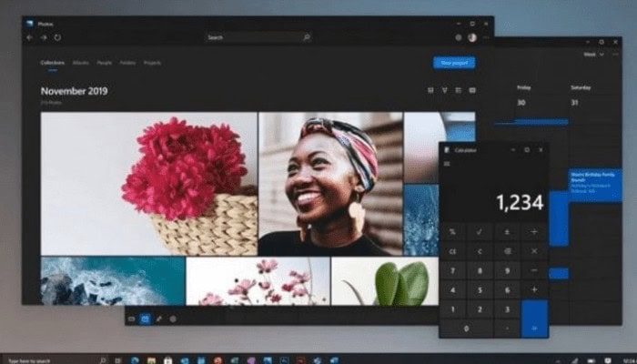The height and width of the screenshot is (364, 637).
Task: Click the Photos search field
Action: point(258,37)
